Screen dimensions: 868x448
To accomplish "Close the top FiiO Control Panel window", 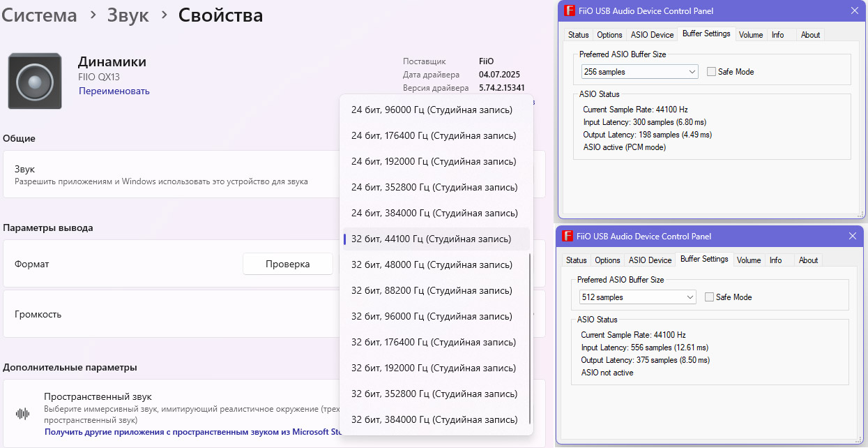I will click(x=855, y=11).
